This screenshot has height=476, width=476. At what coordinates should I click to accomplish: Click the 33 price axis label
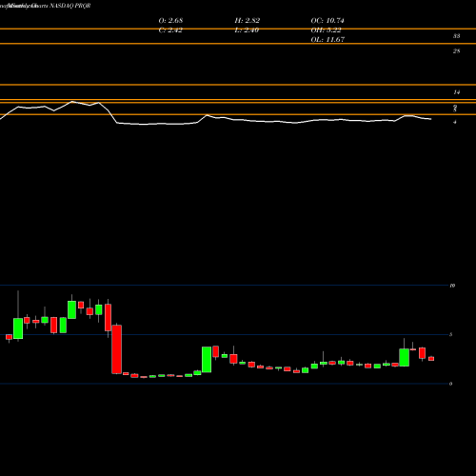[456, 36]
